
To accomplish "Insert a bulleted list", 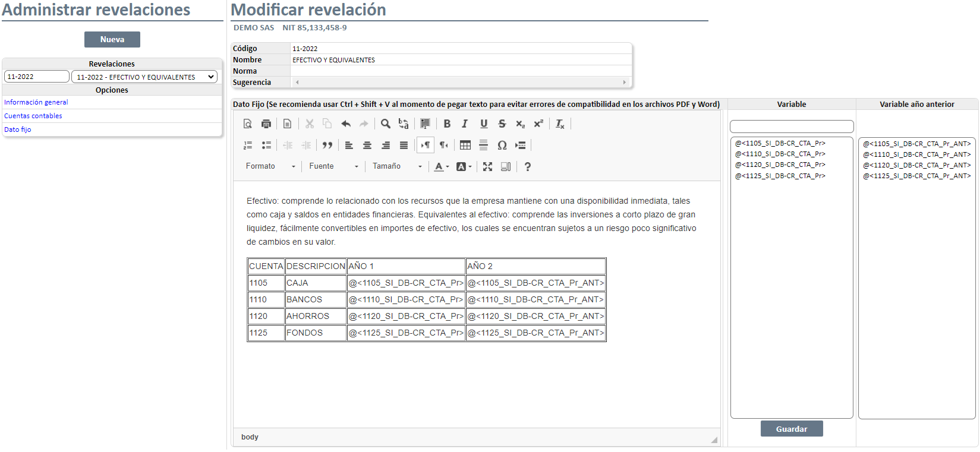I will pos(266,145).
